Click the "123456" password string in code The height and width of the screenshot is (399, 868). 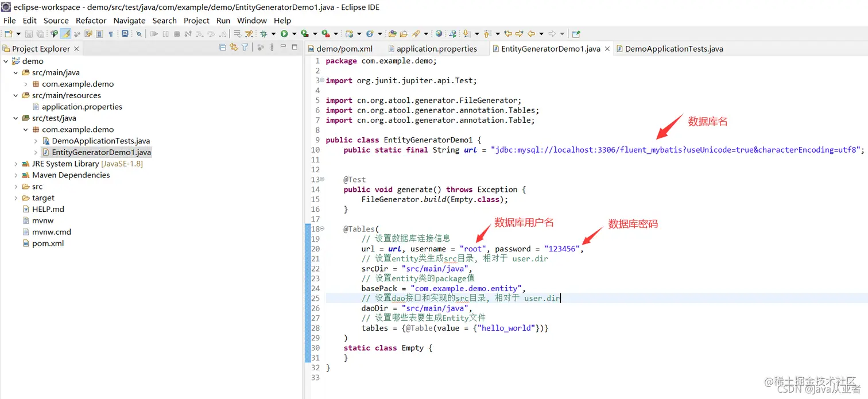(x=562, y=249)
